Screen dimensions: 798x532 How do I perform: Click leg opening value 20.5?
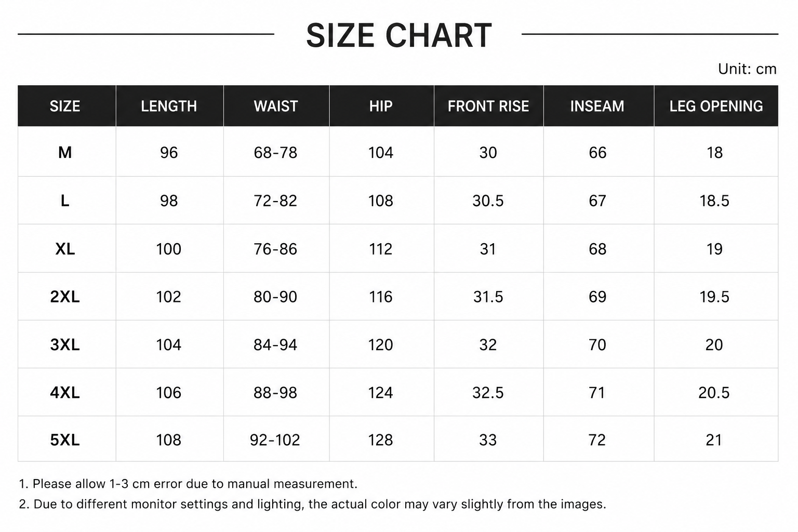click(x=714, y=392)
